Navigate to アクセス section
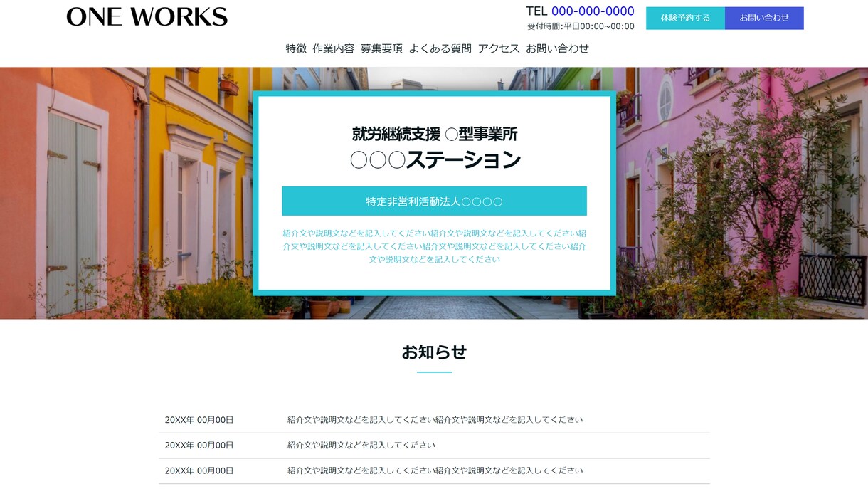 click(x=499, y=48)
